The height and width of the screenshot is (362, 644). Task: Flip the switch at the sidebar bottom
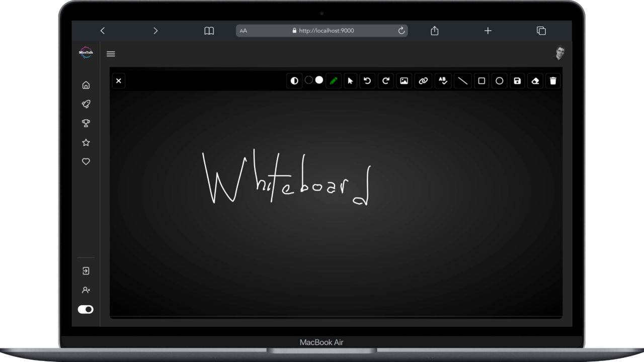pyautogui.click(x=86, y=309)
